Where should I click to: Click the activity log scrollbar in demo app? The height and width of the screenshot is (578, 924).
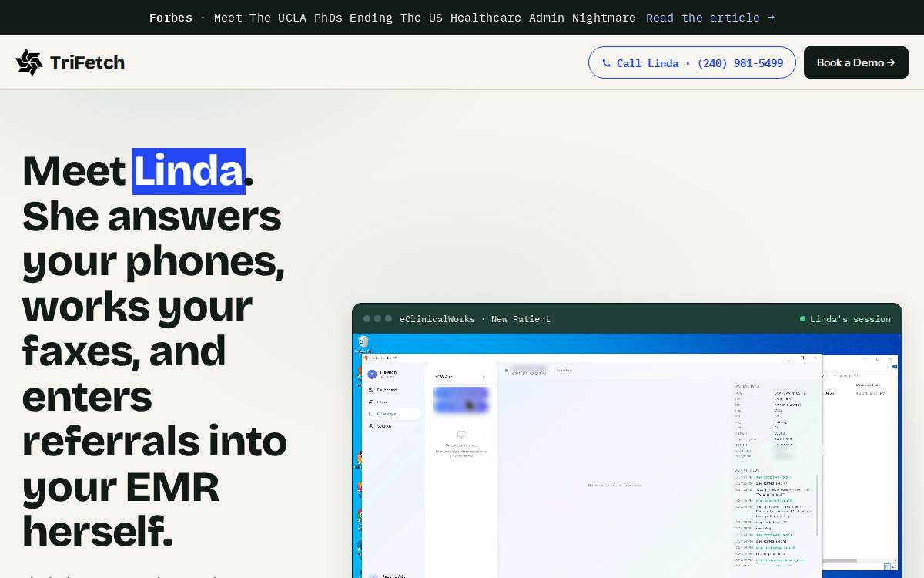(817, 505)
